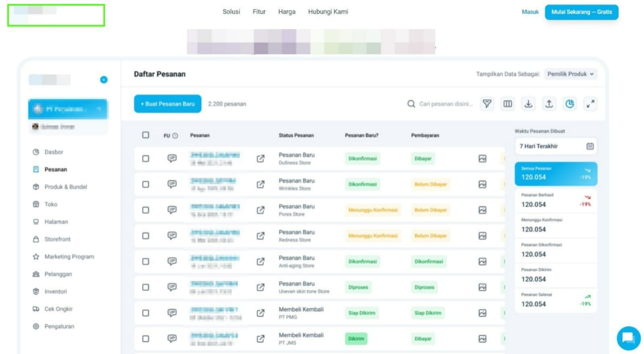Check the Redness Store order checkbox

pos(146,236)
